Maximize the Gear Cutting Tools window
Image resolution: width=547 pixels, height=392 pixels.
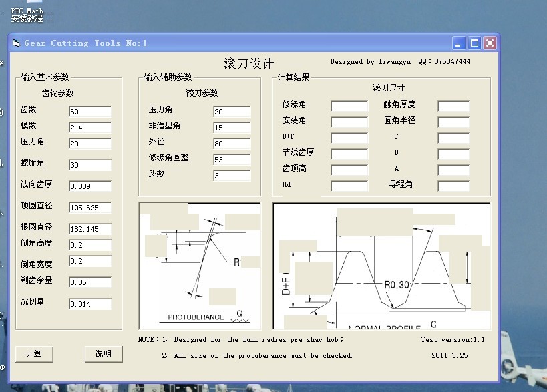point(474,43)
